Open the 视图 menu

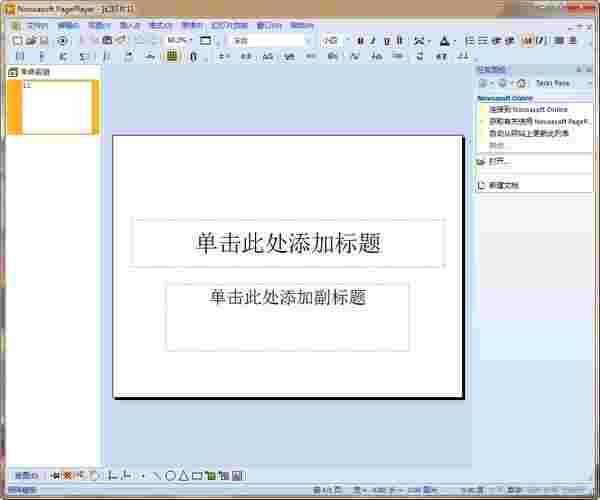tap(99, 26)
